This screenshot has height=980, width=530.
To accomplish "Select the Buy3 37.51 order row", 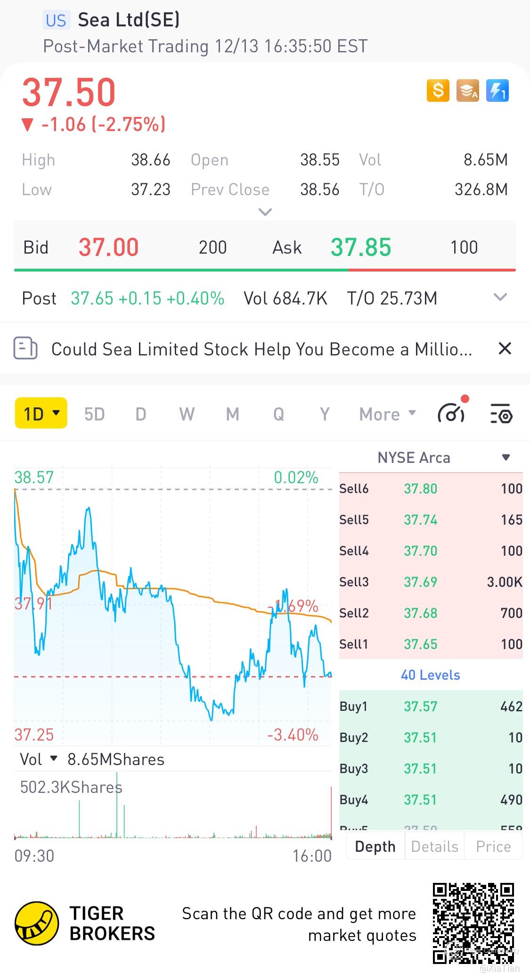I will (431, 769).
